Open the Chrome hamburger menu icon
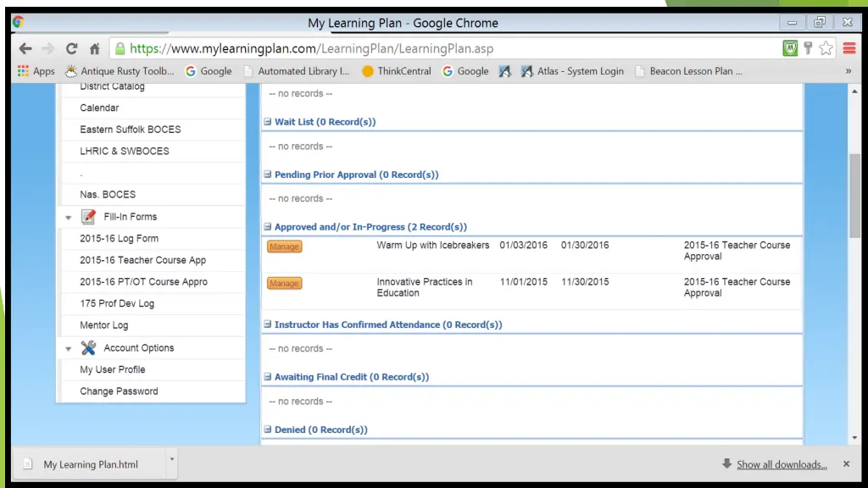868x488 pixels. pyautogui.click(x=849, y=49)
